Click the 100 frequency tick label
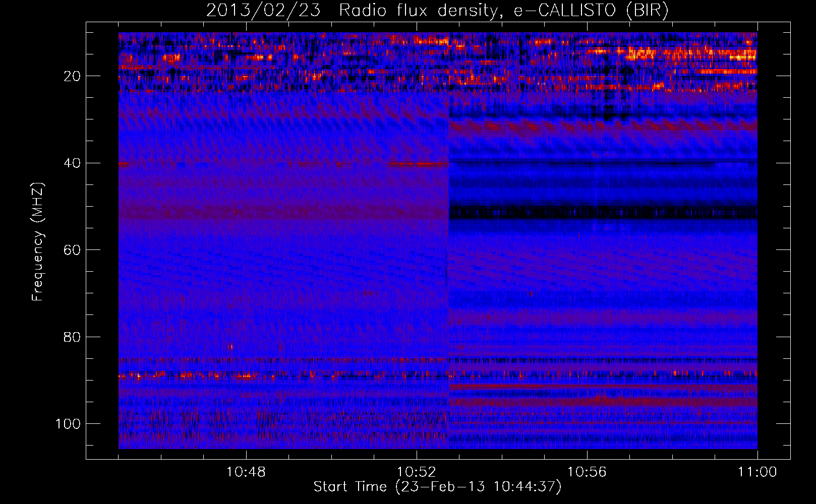The image size is (816, 504). tap(68, 424)
